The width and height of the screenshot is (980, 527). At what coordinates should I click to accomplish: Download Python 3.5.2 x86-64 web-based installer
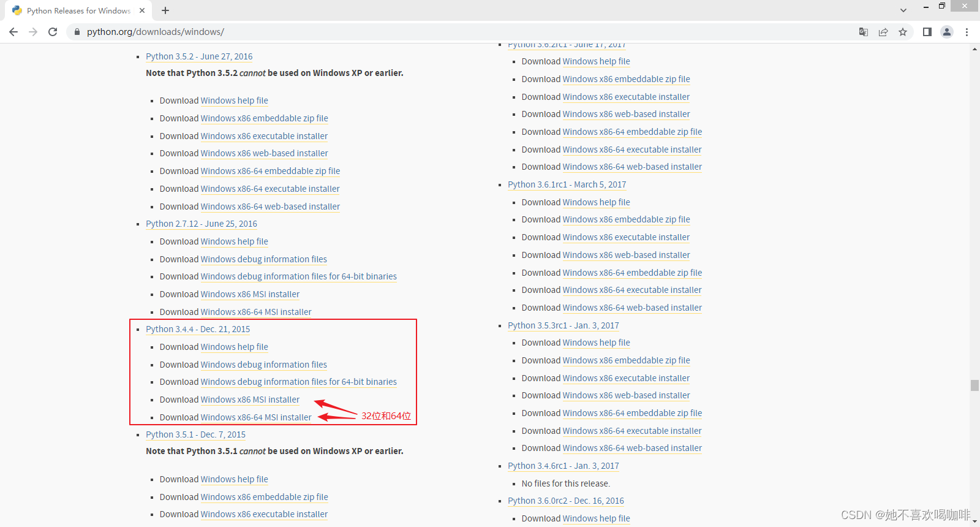point(270,207)
